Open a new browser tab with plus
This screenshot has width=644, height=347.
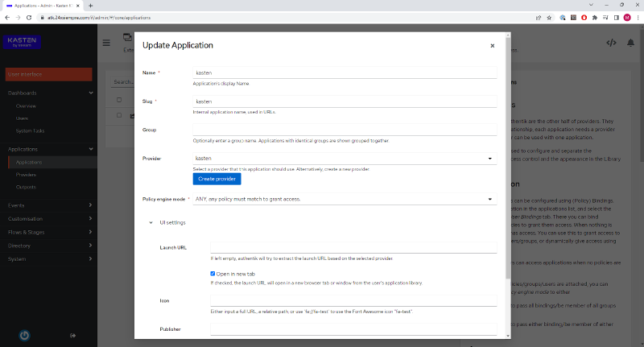pyautogui.click(x=91, y=6)
